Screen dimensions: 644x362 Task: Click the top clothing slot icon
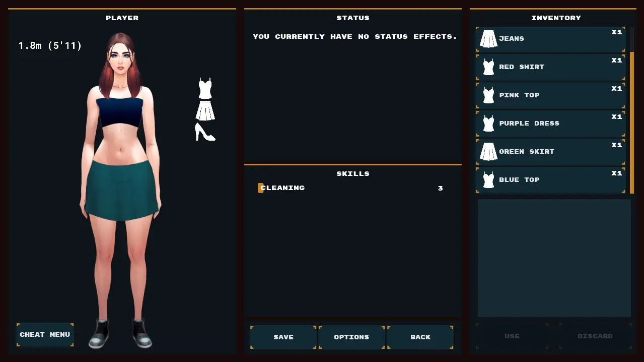pos(205,88)
